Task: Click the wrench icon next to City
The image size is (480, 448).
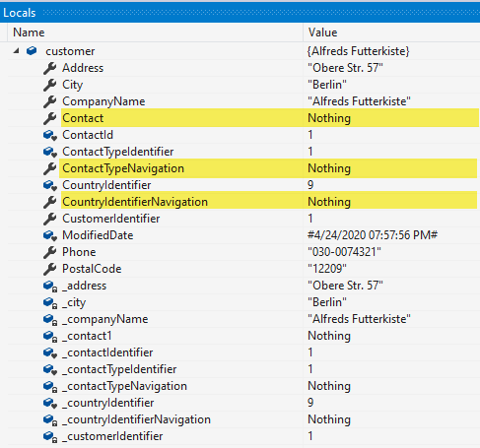Action: pos(49,85)
